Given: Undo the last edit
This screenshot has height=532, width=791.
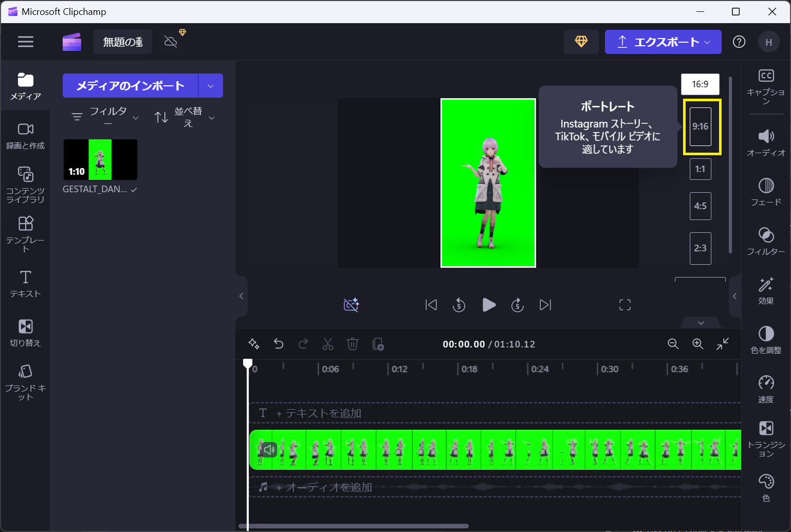Looking at the screenshot, I should pyautogui.click(x=279, y=344).
